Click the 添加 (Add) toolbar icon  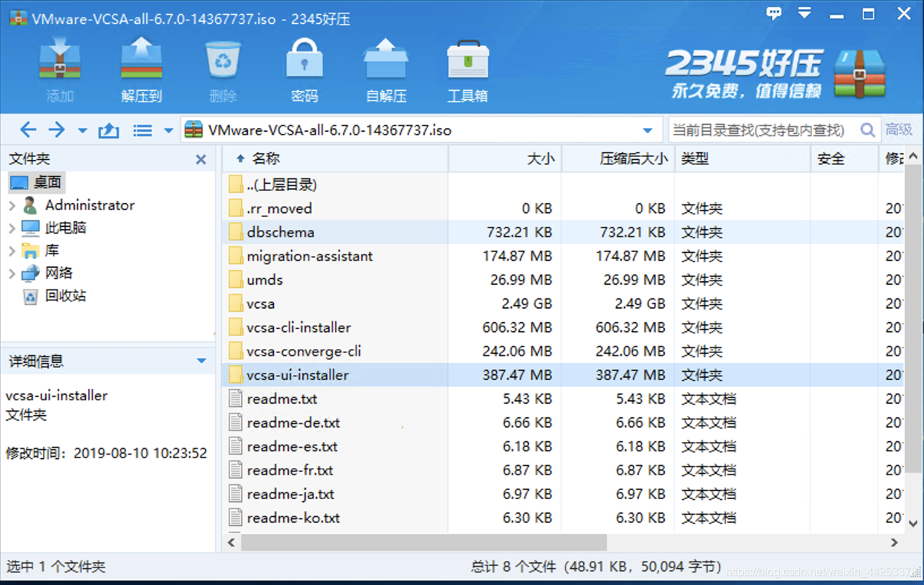60,61
